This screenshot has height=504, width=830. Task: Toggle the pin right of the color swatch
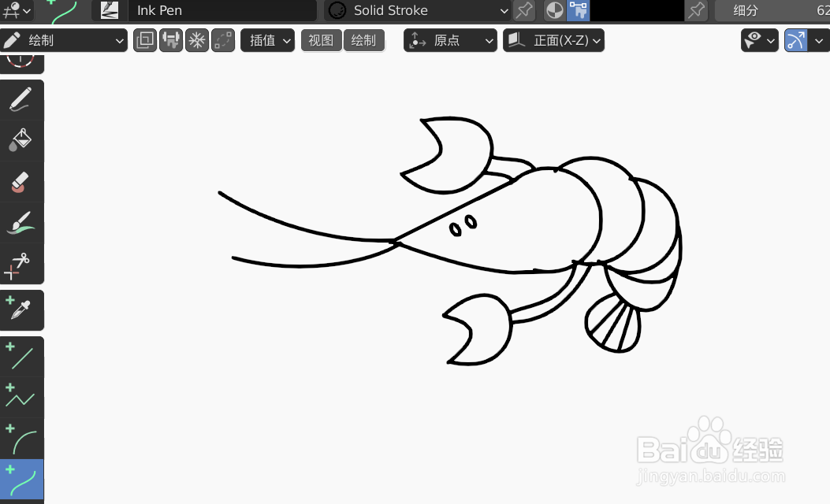pos(697,10)
